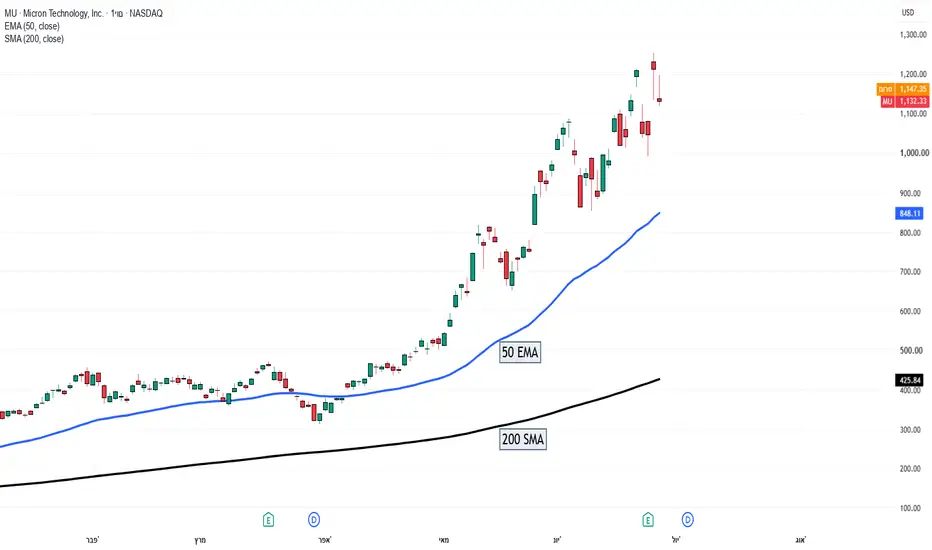
Task: Click the black 425.84 SMA value tag
Action: 909,380
